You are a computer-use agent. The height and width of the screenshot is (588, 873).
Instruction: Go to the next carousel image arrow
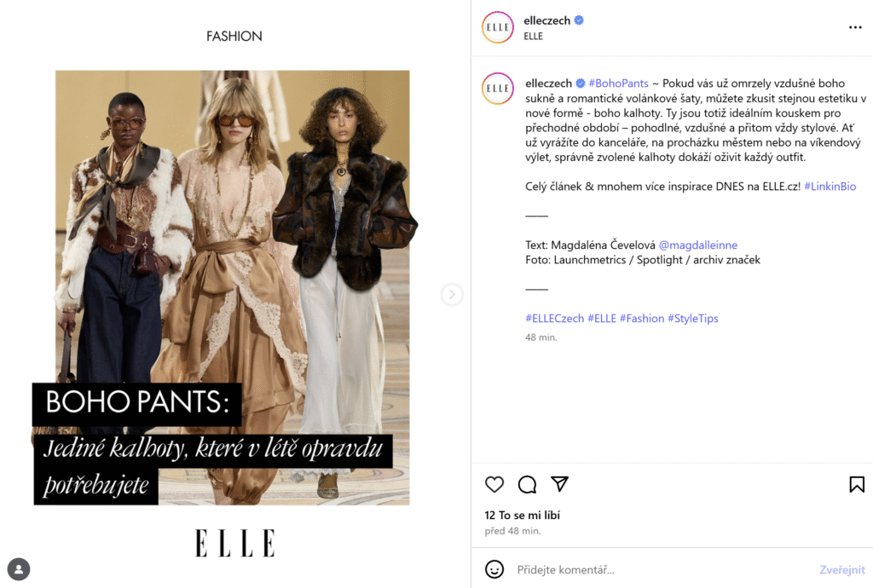[x=452, y=294]
